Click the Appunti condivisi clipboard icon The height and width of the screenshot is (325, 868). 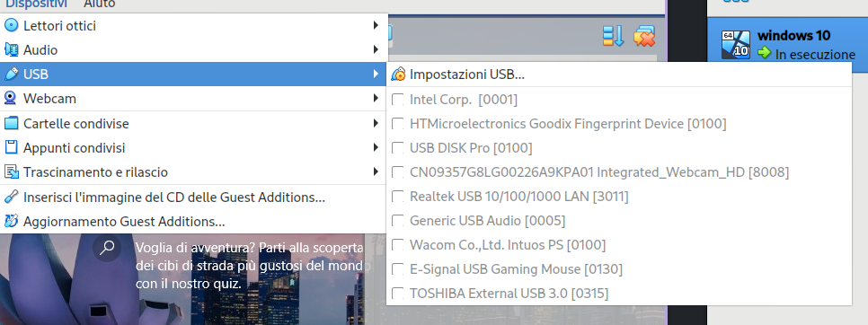click(x=11, y=147)
